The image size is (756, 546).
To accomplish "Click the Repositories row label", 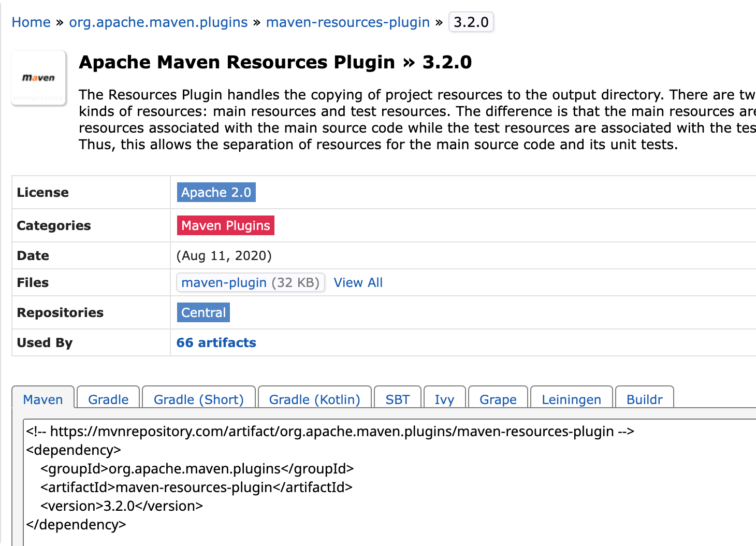I will click(x=60, y=312).
